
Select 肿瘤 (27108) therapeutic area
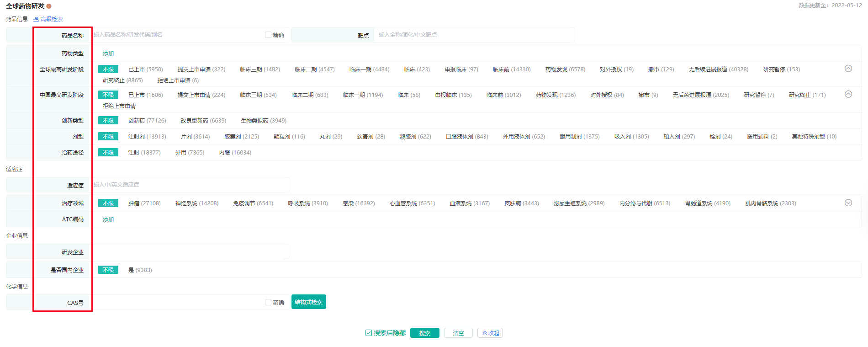click(x=144, y=203)
